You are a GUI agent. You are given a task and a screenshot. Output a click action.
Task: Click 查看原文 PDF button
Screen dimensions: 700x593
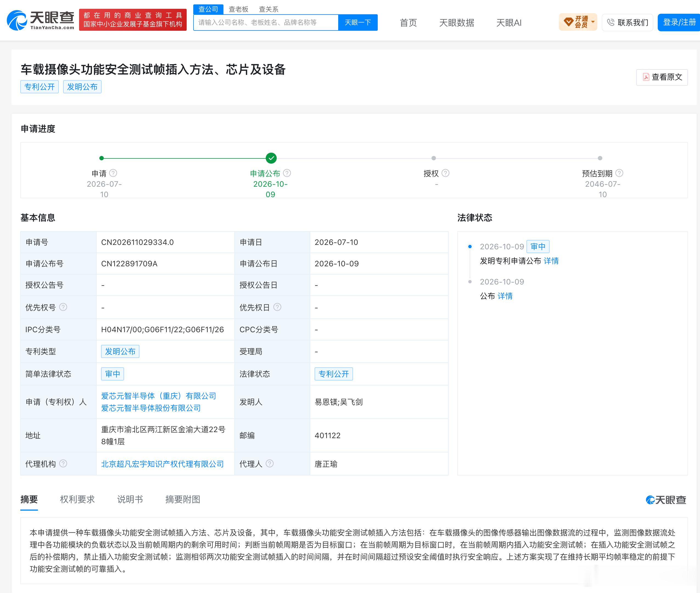662,77
